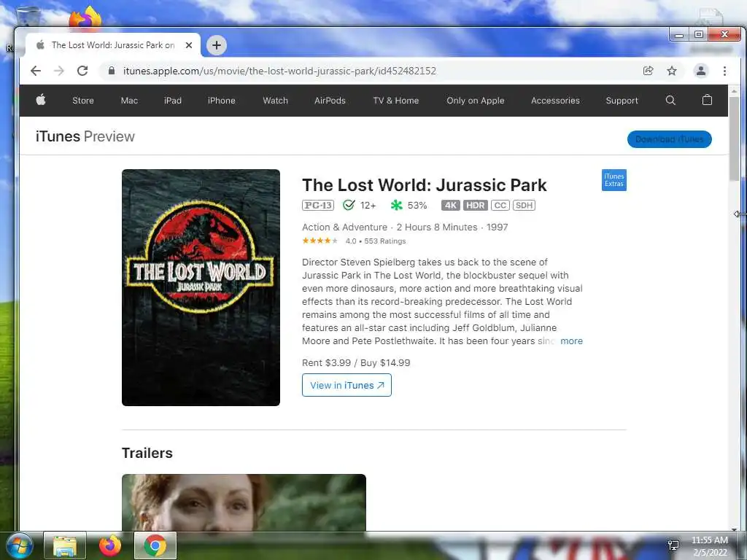This screenshot has height=560, width=747.
Task: Open the Watch menu item
Action: 275,101
